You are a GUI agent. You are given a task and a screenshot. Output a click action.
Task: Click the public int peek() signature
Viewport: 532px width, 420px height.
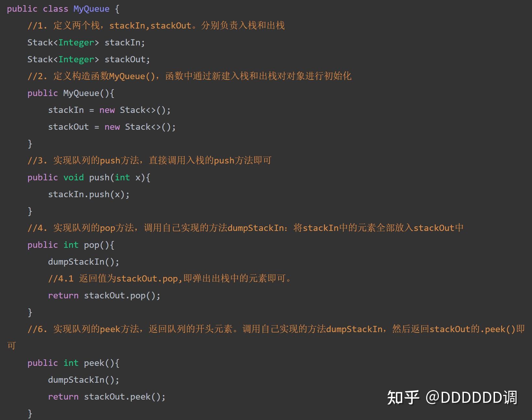tap(73, 363)
